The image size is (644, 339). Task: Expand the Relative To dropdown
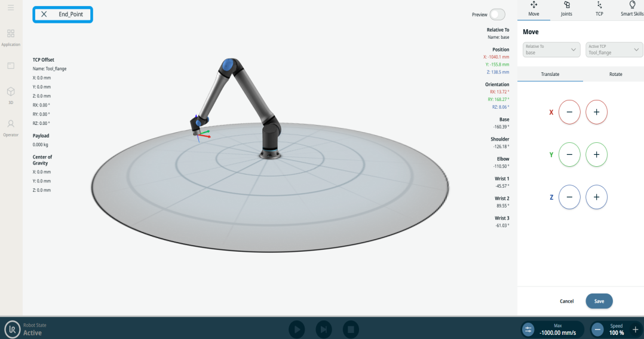pyautogui.click(x=551, y=50)
